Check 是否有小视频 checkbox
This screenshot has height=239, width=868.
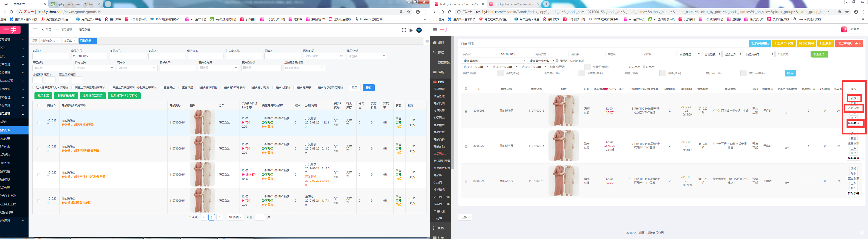pos(250,87)
